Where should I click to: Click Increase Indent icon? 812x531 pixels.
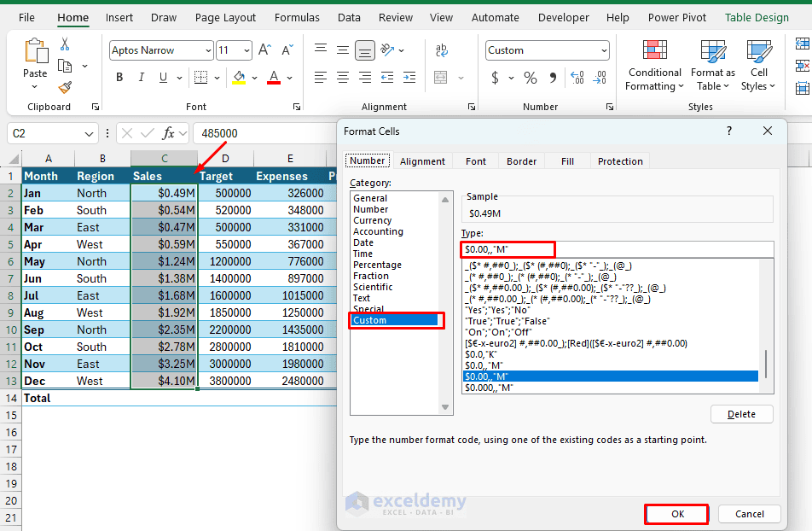[409, 78]
